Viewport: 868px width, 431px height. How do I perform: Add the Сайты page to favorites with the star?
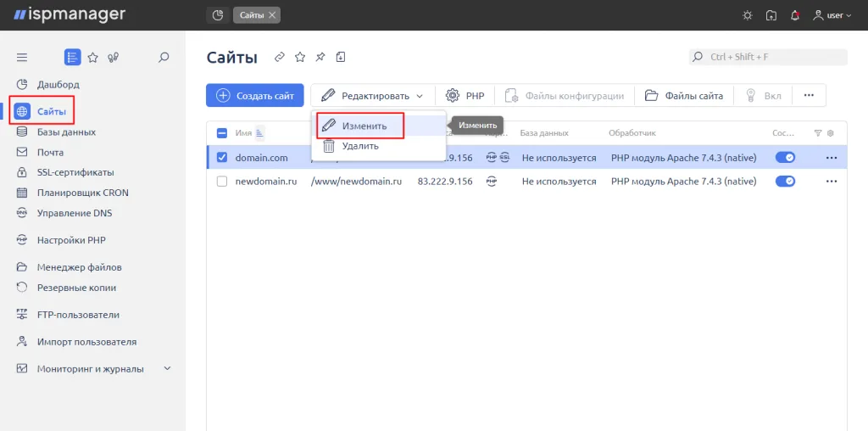tap(299, 57)
